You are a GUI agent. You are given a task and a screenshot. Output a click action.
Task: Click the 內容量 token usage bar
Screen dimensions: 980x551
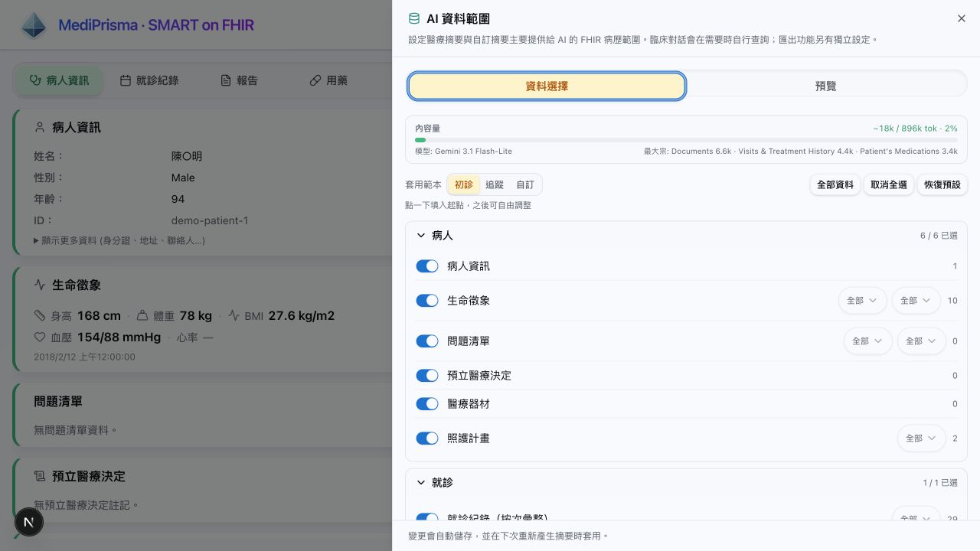[x=686, y=140]
